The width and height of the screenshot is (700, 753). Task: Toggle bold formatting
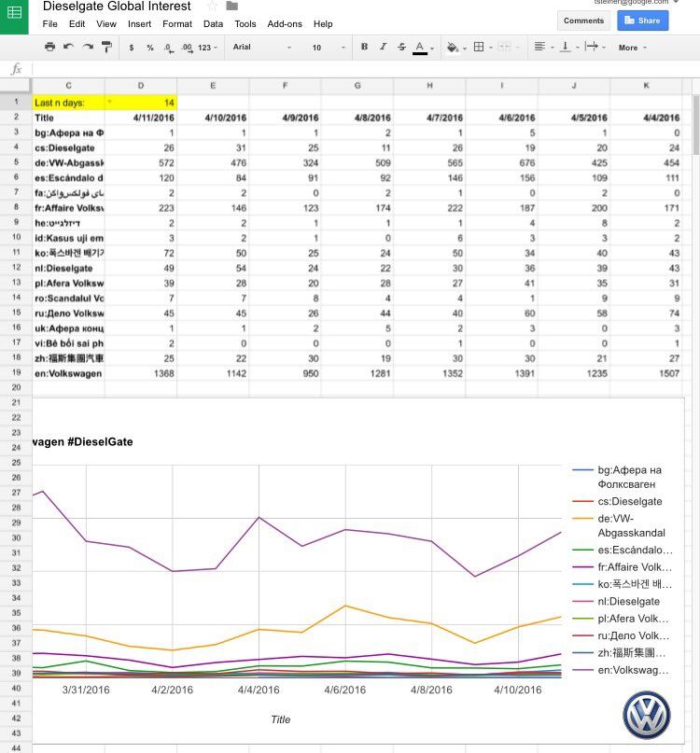click(364, 48)
